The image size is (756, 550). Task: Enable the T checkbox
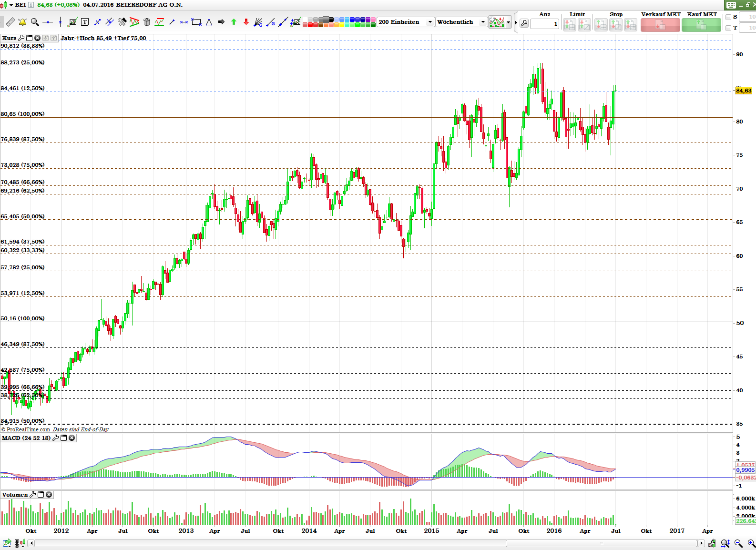click(728, 28)
